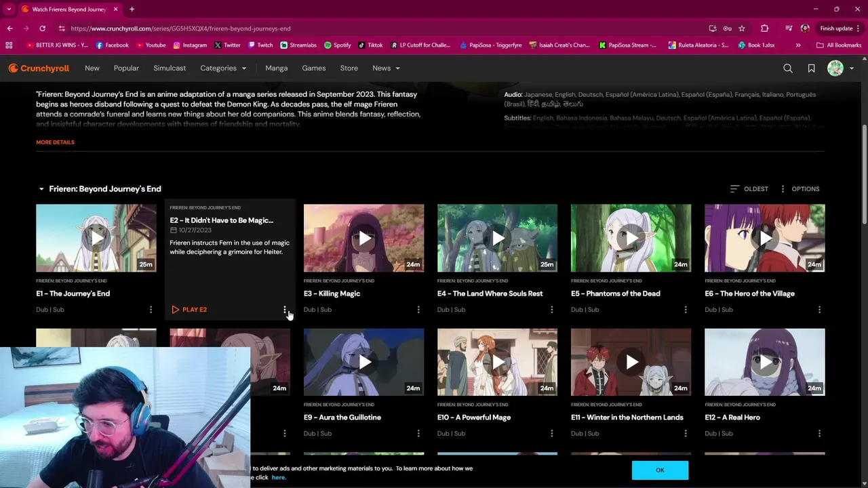Click the 'here' privacy link
This screenshot has width=868, height=488.
click(279, 477)
